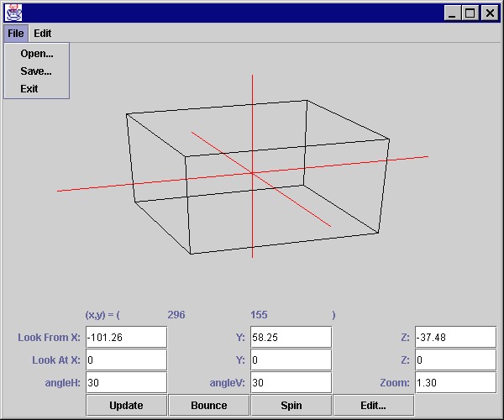Click the Look From X: label
504x420 pixels.
(x=49, y=337)
